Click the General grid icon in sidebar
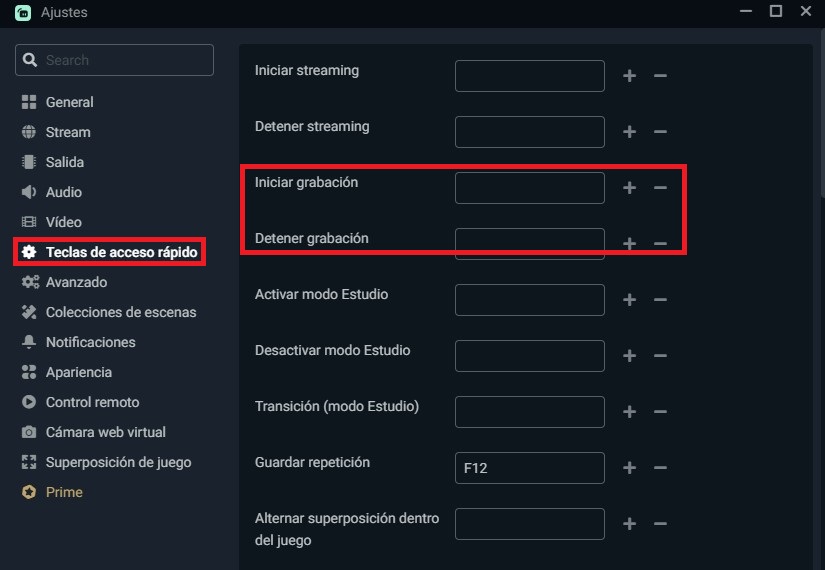The height and width of the screenshot is (570, 825). (x=29, y=102)
